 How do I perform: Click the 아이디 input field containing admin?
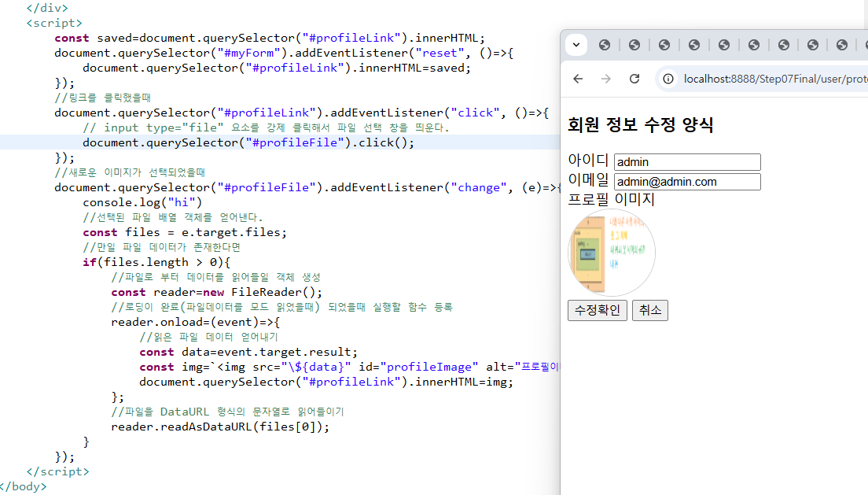pyautogui.click(x=687, y=162)
